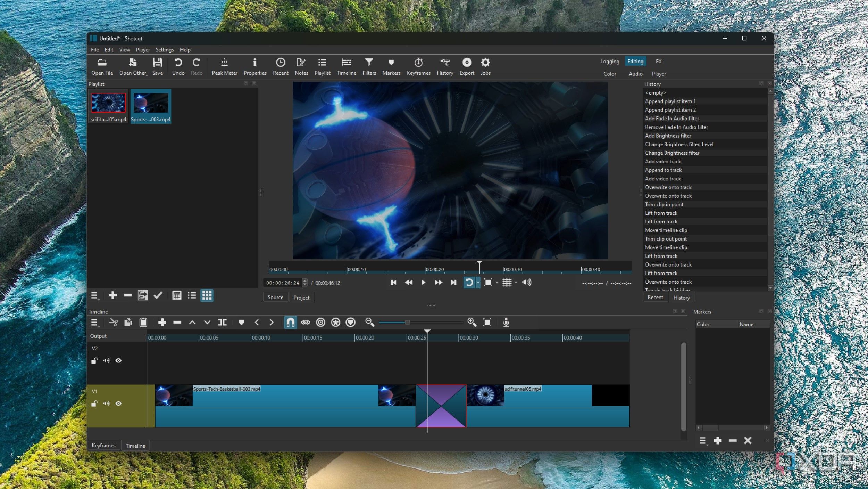Split clip at playhead
The height and width of the screenshot is (489, 868).
(222, 323)
